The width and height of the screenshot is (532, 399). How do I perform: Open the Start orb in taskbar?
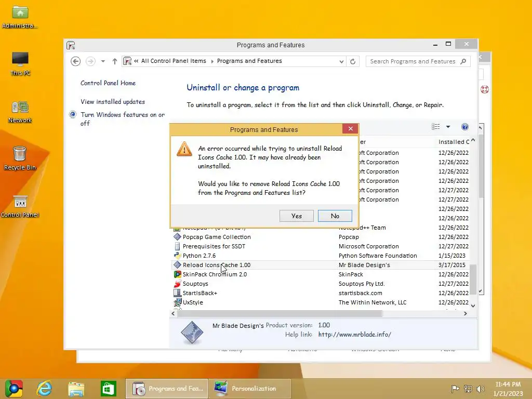(14, 389)
